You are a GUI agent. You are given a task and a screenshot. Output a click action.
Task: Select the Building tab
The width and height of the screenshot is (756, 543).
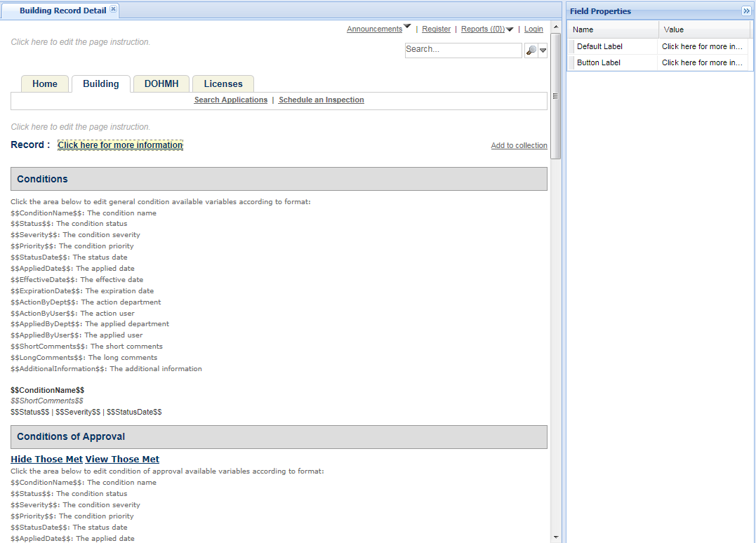(101, 83)
